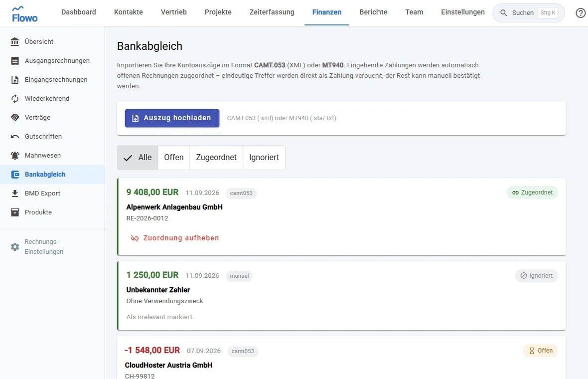
Task: Click the Wiederkehrend cycle icon
Action: (x=14, y=99)
